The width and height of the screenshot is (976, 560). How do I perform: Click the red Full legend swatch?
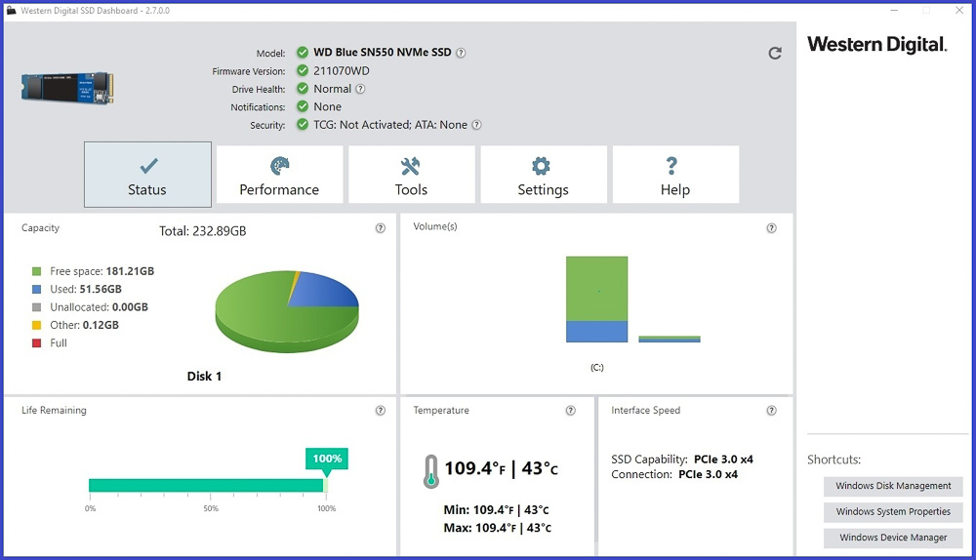37,343
